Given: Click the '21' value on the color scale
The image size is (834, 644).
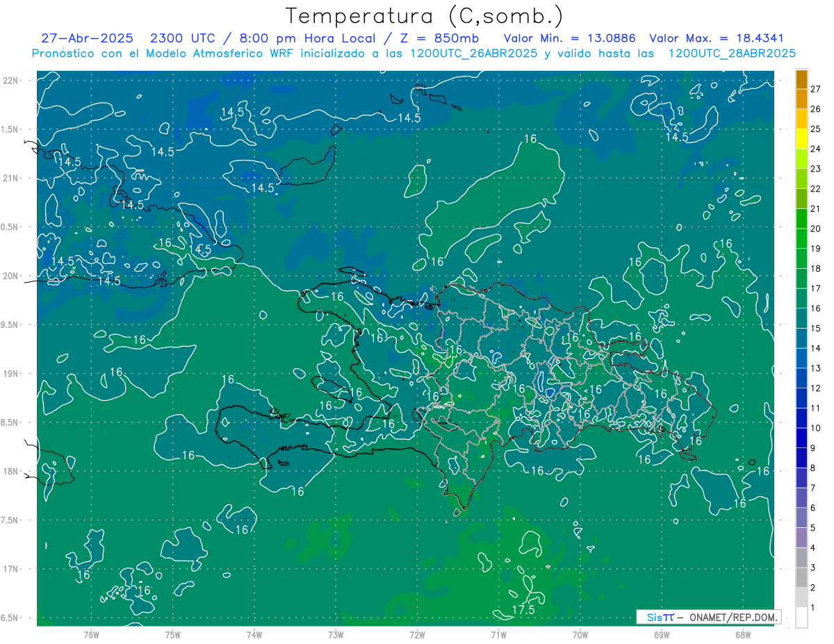Looking at the screenshot, I should tap(816, 208).
